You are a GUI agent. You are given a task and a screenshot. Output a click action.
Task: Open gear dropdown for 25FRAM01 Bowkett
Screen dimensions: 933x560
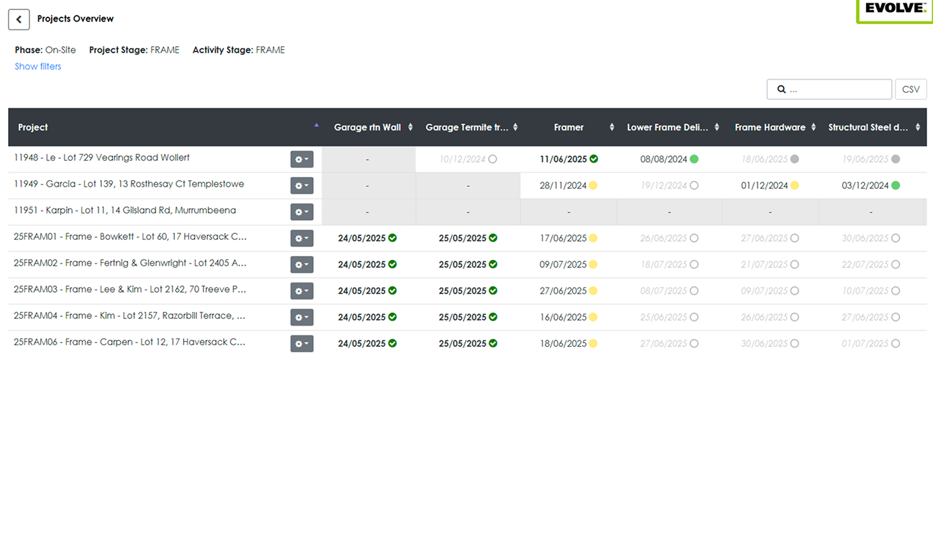[302, 238]
